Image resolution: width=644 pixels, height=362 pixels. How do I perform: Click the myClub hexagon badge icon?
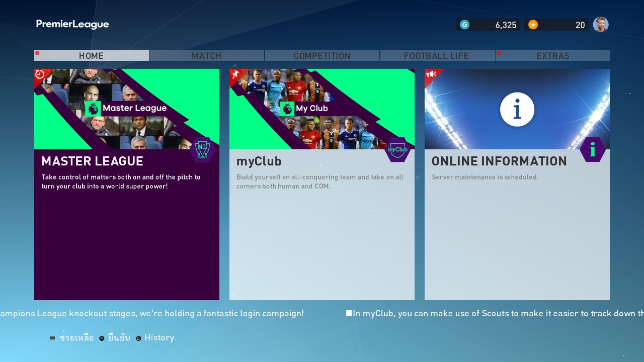(397, 149)
